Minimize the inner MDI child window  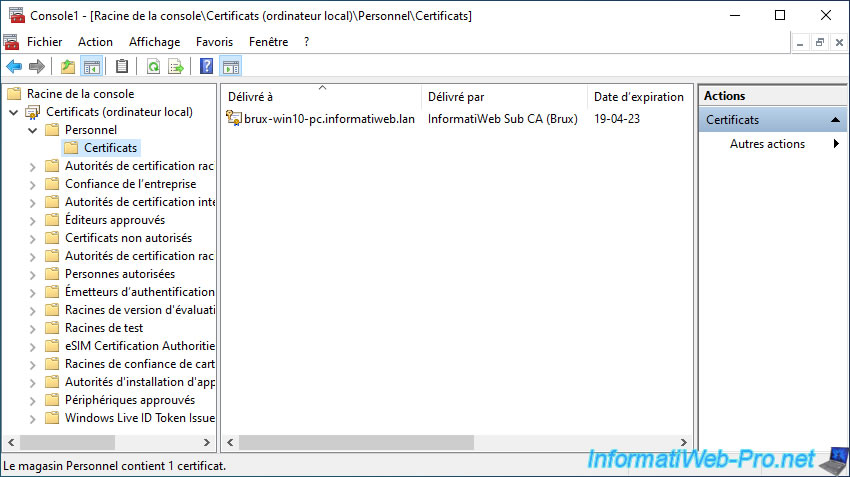[800, 42]
